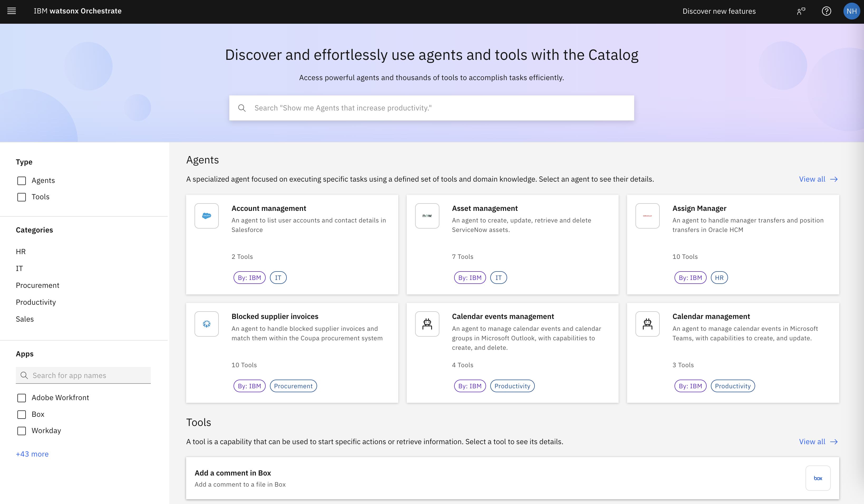The image size is (864, 504).
Task: Click the Search for app names field
Action: point(83,375)
